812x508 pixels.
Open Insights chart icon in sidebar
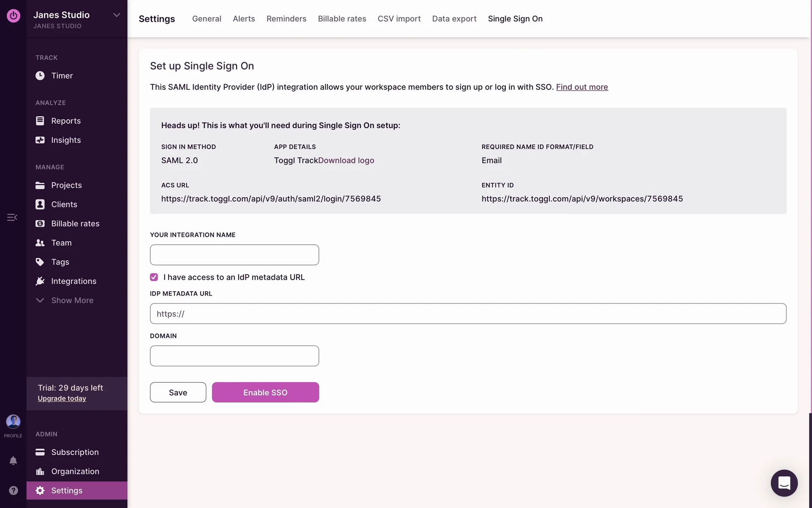tap(40, 140)
